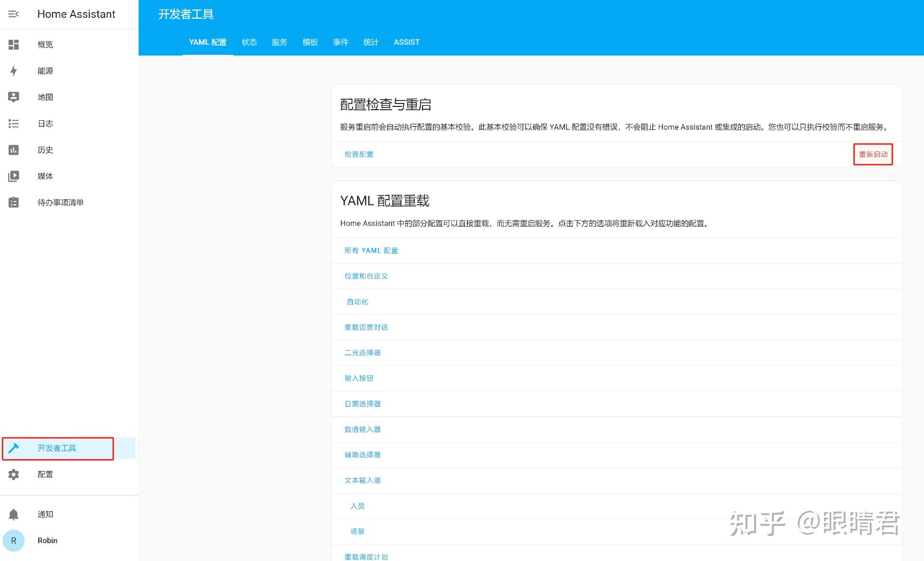Open the 待办事项清单 to-do icon
This screenshot has height=561, width=924.
pos(13,202)
